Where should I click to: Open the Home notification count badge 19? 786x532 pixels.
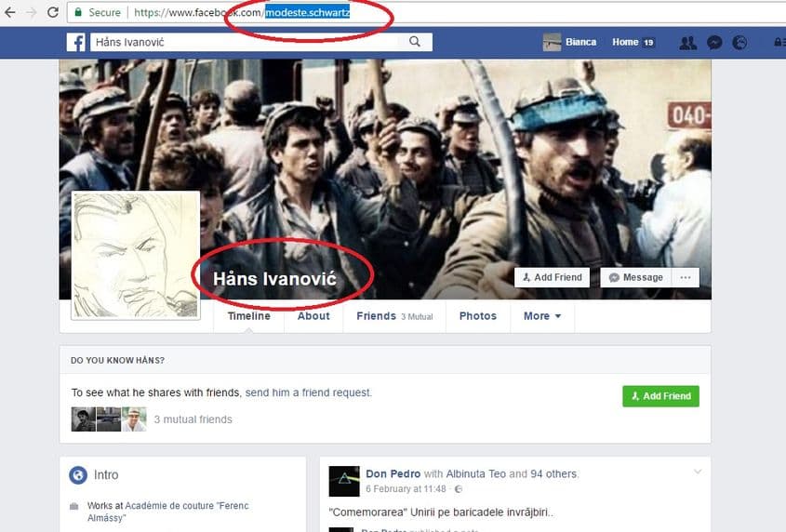point(648,42)
